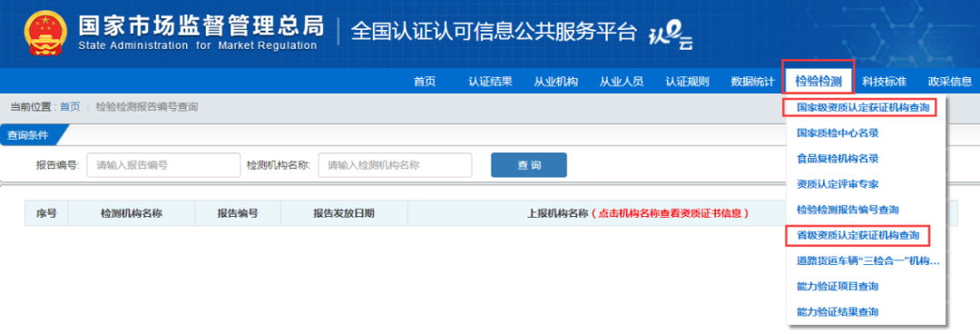This screenshot has width=980, height=334.
Task: Open 能力验证项目查询 entry
Action: (x=838, y=287)
